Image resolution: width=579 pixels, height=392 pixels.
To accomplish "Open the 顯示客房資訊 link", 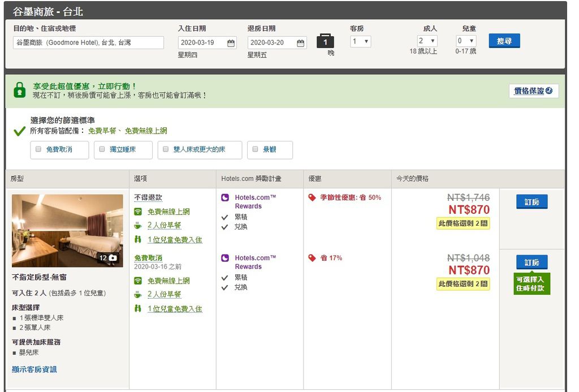I will (34, 369).
